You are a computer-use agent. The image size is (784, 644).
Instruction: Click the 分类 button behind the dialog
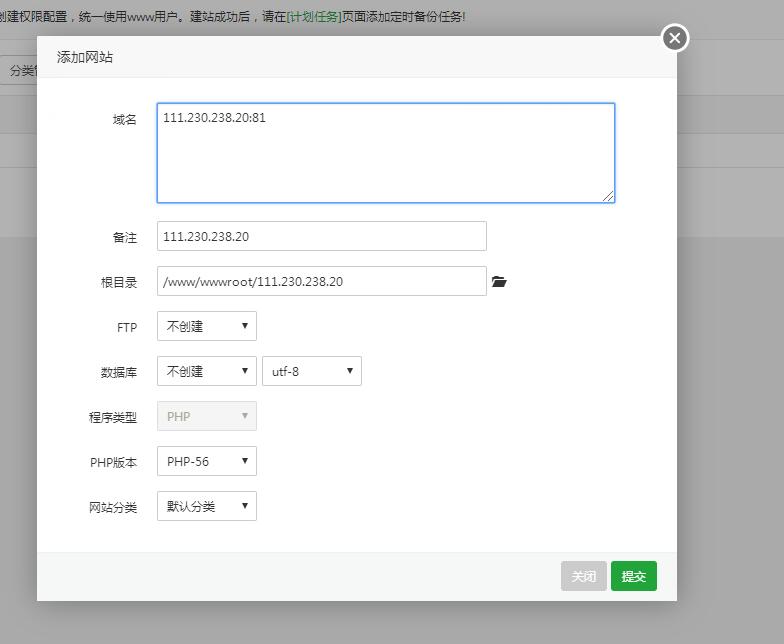coord(19,71)
